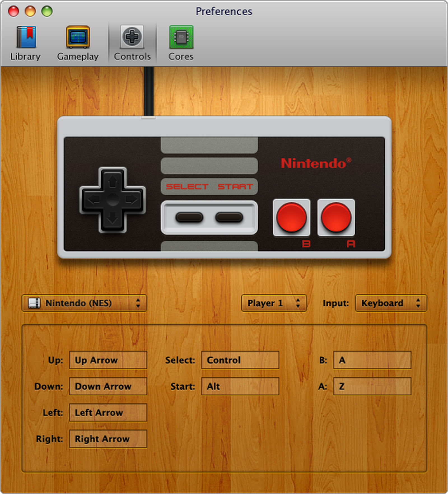
Task: Click the A button key field 'Z'
Action: pos(372,386)
